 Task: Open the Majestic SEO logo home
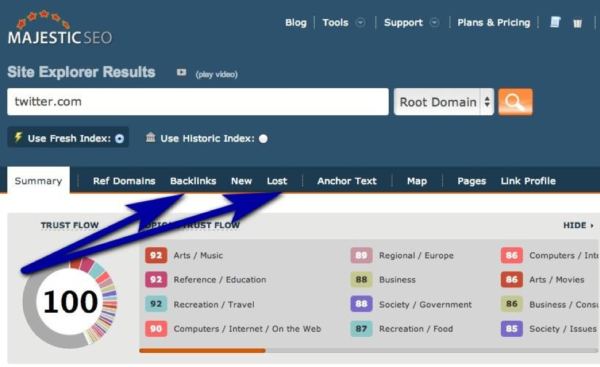pos(60,28)
